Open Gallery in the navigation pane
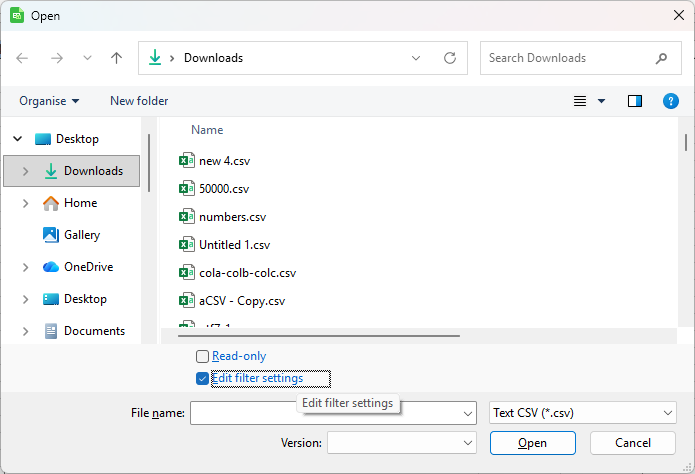The image size is (695, 474). point(81,235)
